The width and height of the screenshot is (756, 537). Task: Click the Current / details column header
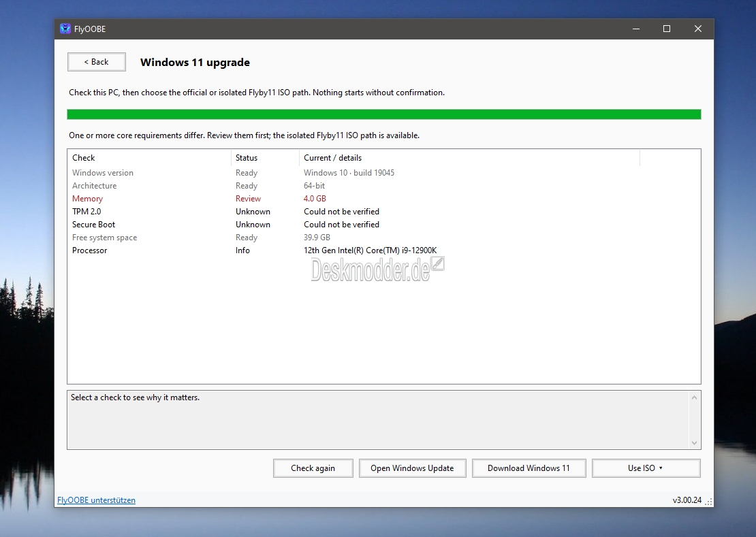tap(470, 157)
